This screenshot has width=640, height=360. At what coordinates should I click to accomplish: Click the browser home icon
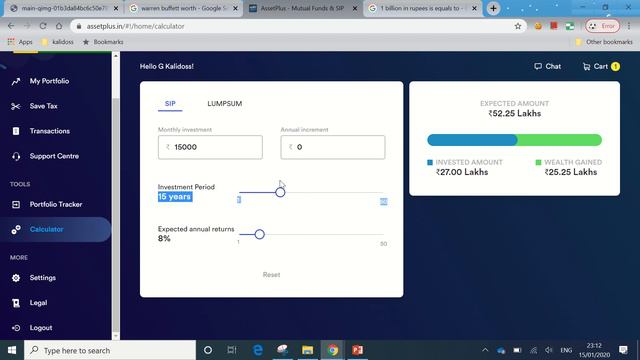click(59, 26)
